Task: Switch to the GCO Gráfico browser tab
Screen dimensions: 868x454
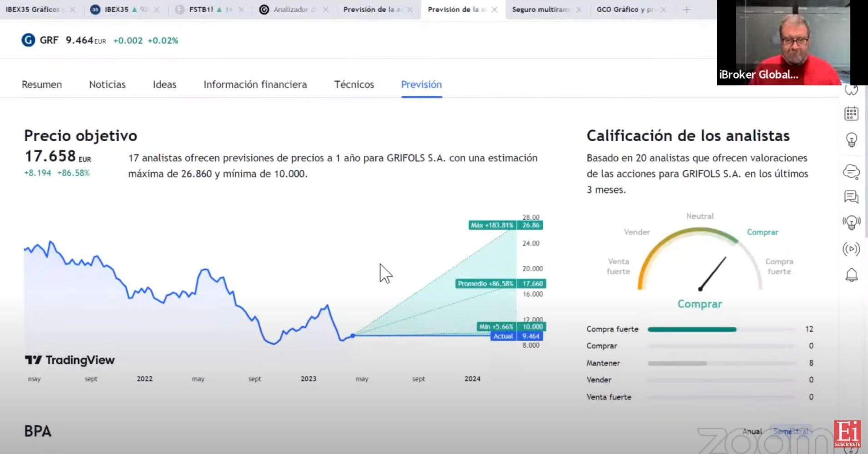Action: point(632,10)
